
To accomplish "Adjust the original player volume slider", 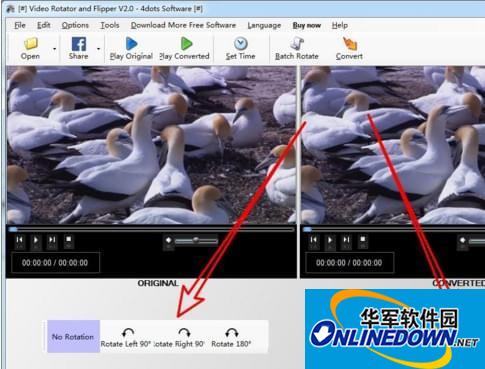I will pyautogui.click(x=196, y=240).
